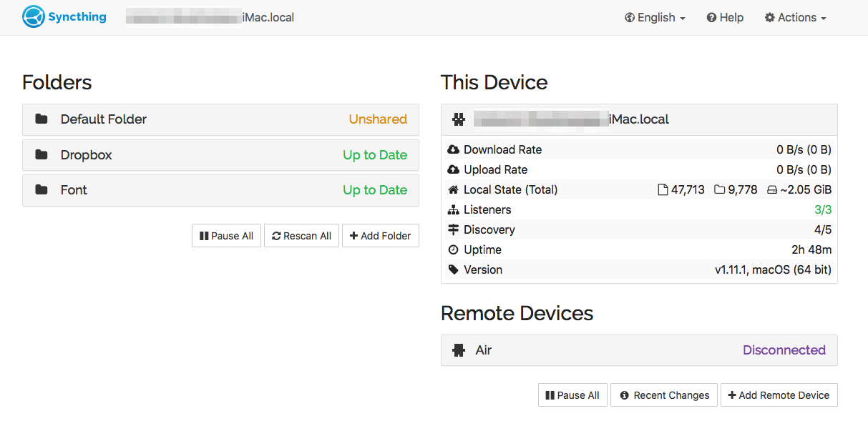Viewport: 868px width, 426px height.
Task: Click the disk size icon in Local State
Action: pos(772,190)
